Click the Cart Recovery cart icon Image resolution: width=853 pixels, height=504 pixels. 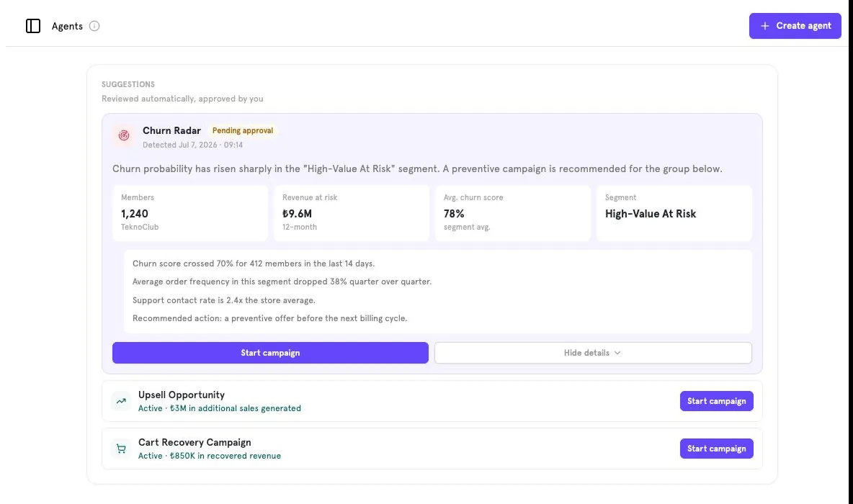click(121, 449)
